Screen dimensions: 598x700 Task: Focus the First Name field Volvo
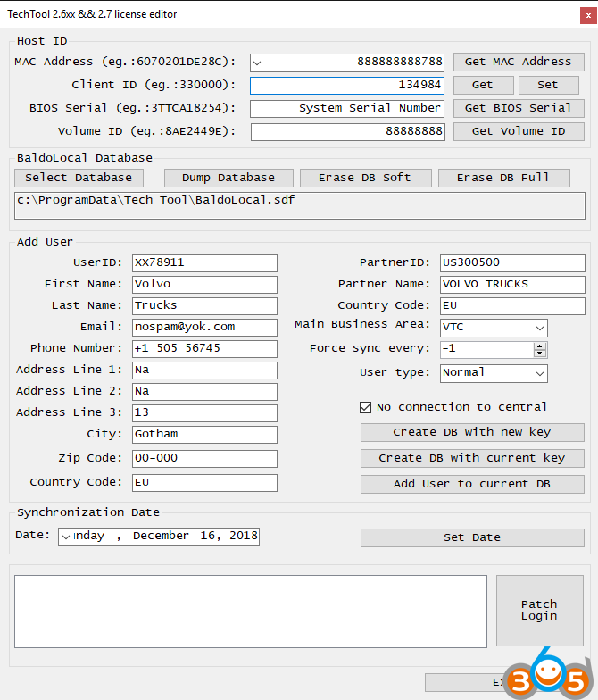coord(205,284)
